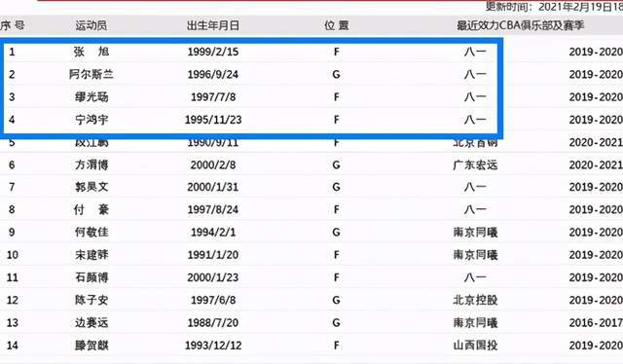The image size is (623, 364).
Task: Click birthdate 1993/12/12
Action: 213,346
